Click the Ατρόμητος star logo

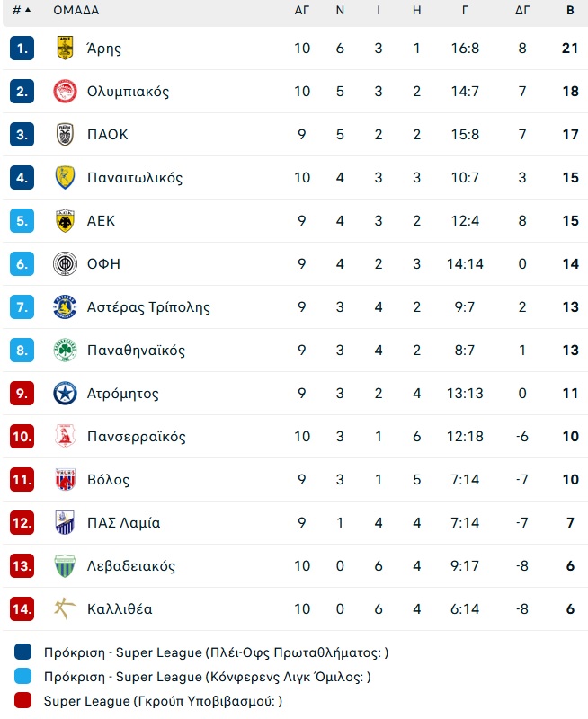[x=65, y=393]
